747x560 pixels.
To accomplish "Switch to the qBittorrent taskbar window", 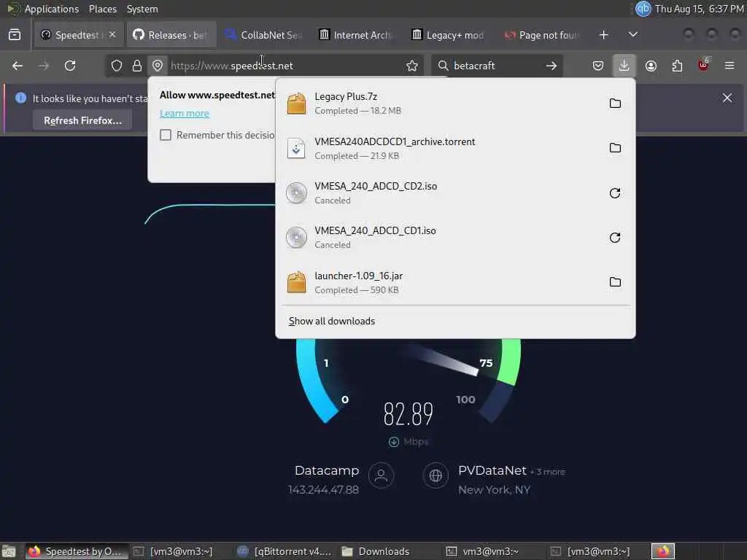I will click(285, 551).
